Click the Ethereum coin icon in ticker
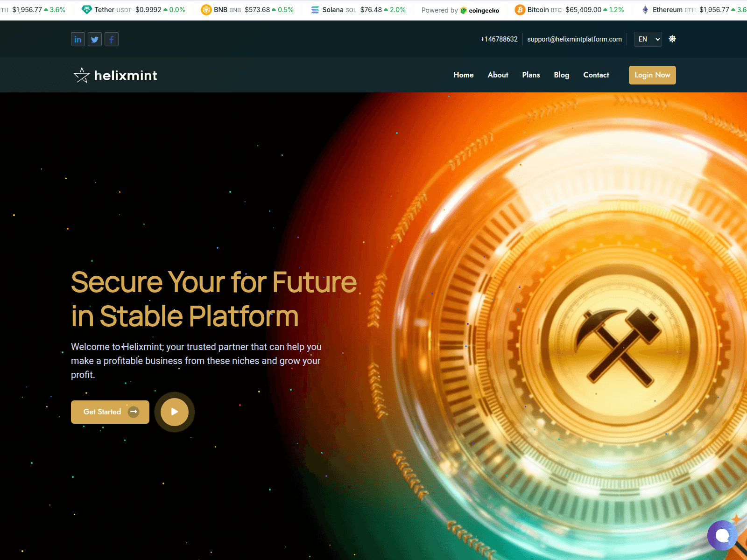Viewport: 747px width, 560px height. coord(645,10)
